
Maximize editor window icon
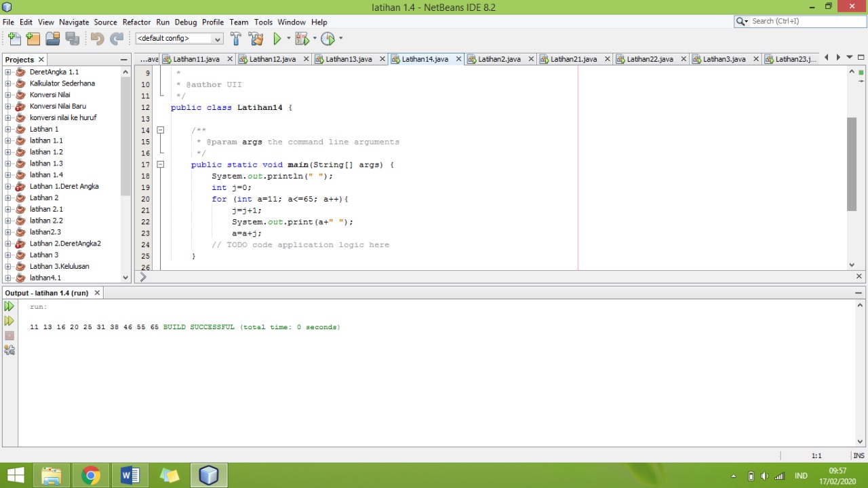point(861,58)
